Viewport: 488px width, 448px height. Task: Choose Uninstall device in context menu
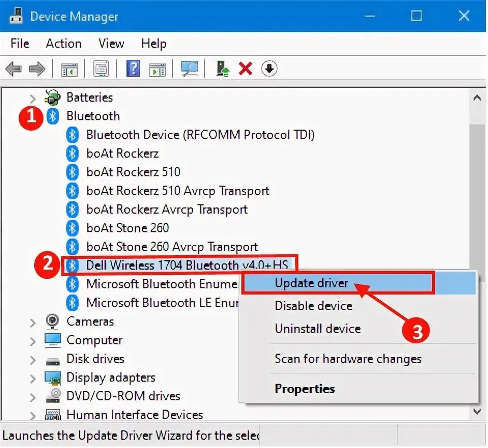coord(359,329)
